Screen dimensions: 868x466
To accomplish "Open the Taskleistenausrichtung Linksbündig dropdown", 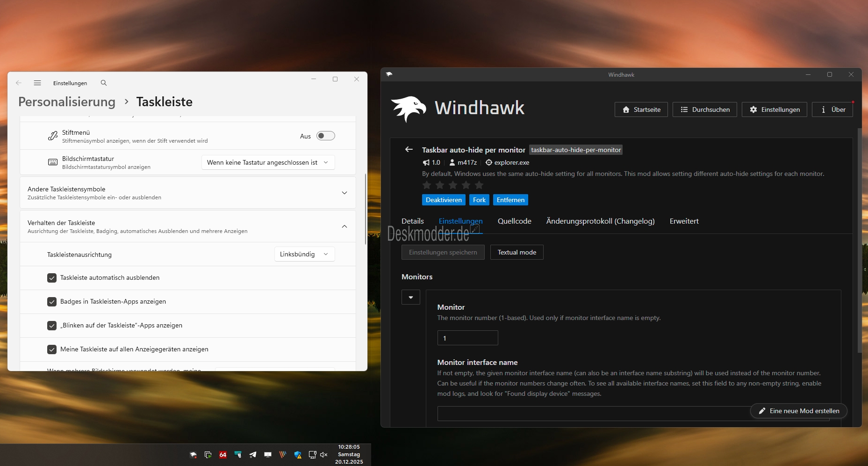I will [x=304, y=255].
